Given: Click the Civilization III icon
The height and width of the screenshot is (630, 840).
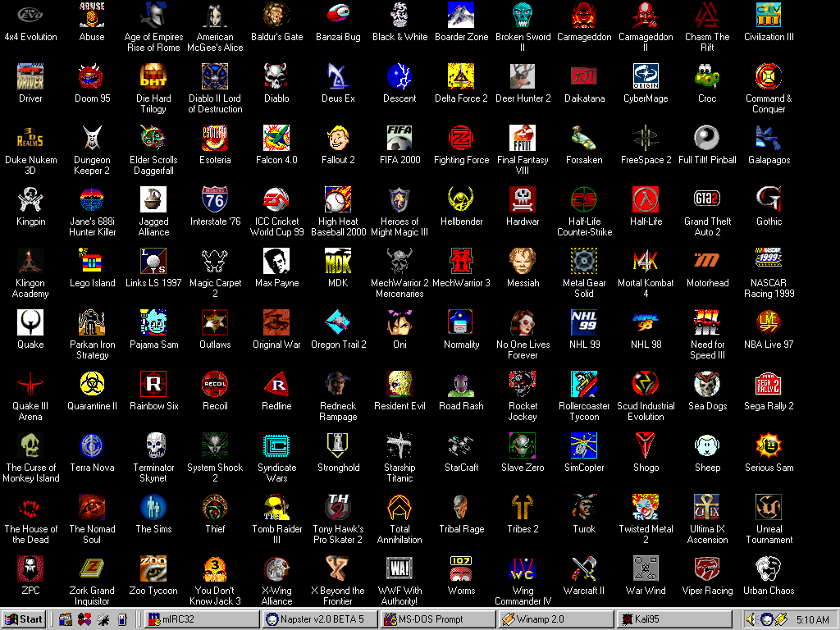Looking at the screenshot, I should point(769,15).
